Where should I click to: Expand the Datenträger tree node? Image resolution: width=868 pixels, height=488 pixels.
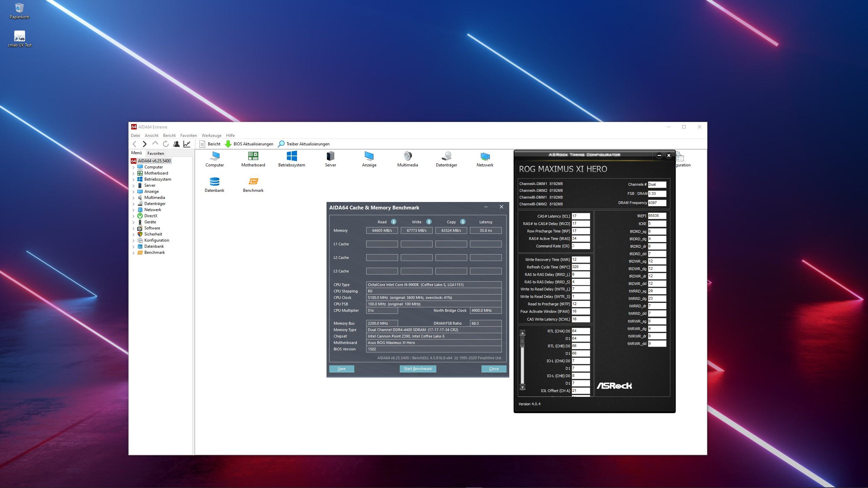click(133, 204)
